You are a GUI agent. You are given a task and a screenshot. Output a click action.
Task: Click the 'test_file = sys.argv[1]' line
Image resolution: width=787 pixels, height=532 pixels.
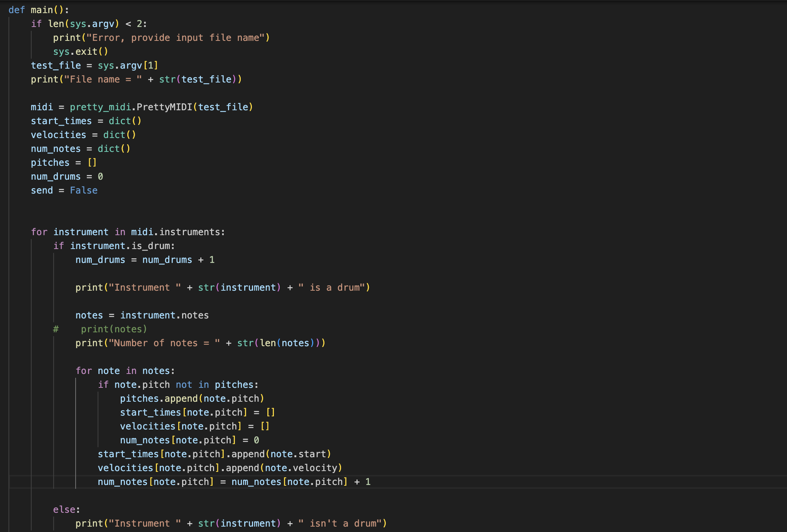[94, 66]
